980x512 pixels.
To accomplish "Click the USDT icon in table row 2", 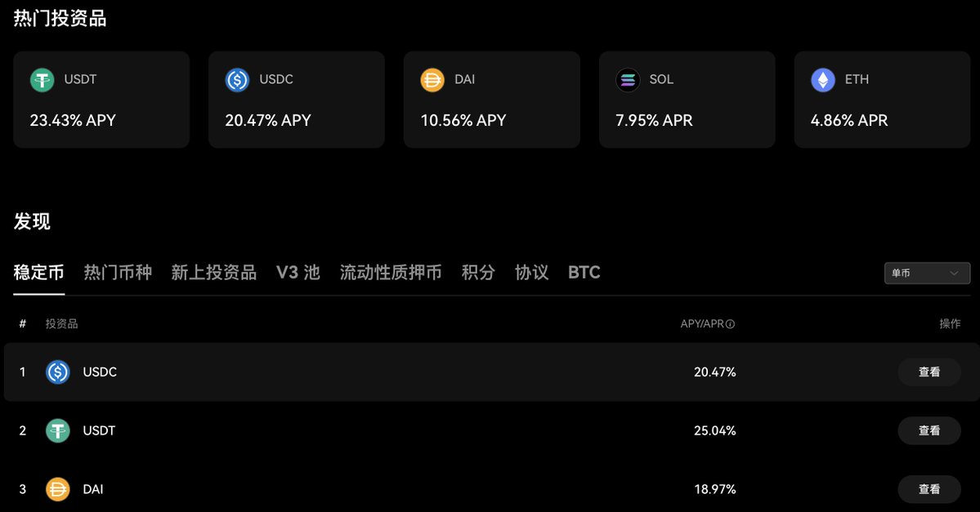I will (x=58, y=430).
